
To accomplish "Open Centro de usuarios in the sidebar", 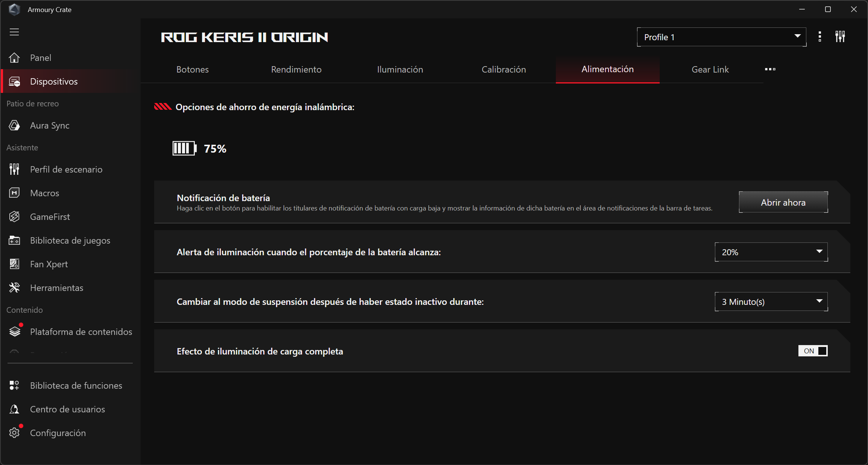I will coord(71,409).
